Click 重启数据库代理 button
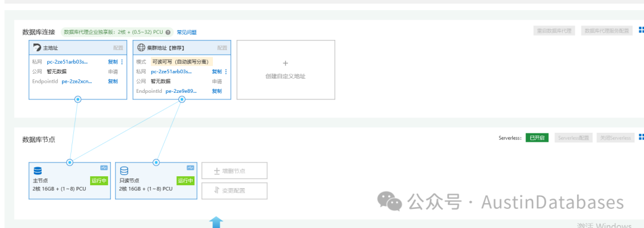 555,31
